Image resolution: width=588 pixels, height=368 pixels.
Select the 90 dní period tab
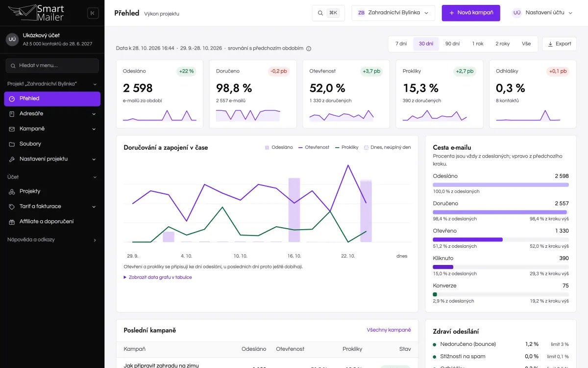pyautogui.click(x=452, y=44)
